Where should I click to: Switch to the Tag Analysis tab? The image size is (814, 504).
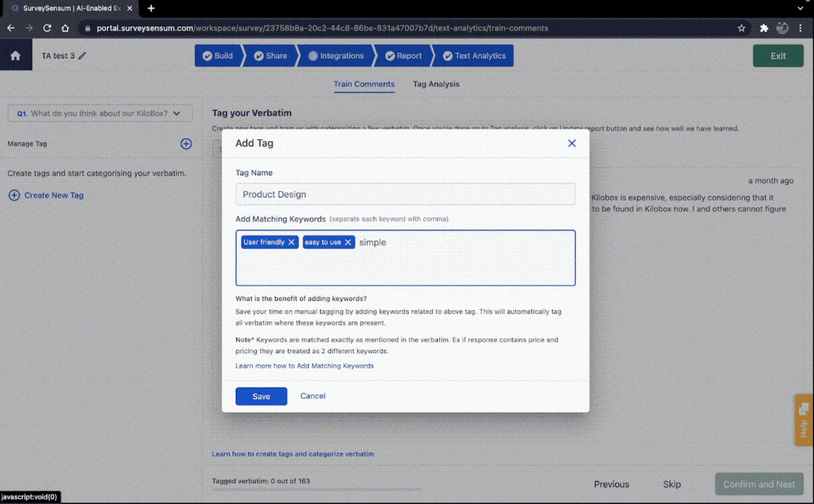pyautogui.click(x=435, y=84)
